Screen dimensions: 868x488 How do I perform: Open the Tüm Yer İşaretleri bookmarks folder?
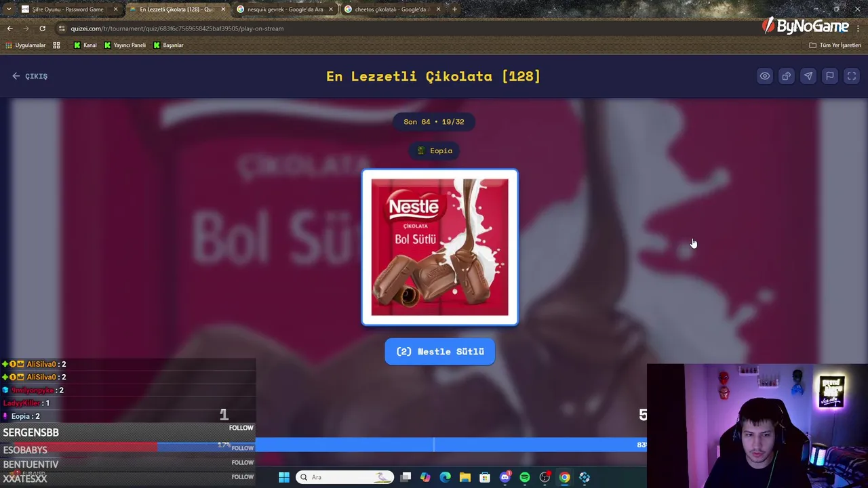click(x=835, y=45)
